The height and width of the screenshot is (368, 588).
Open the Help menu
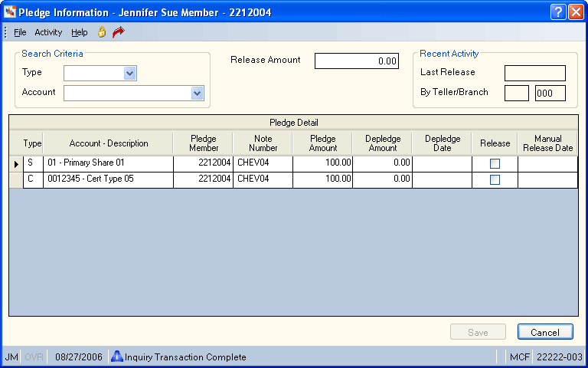[x=79, y=33]
